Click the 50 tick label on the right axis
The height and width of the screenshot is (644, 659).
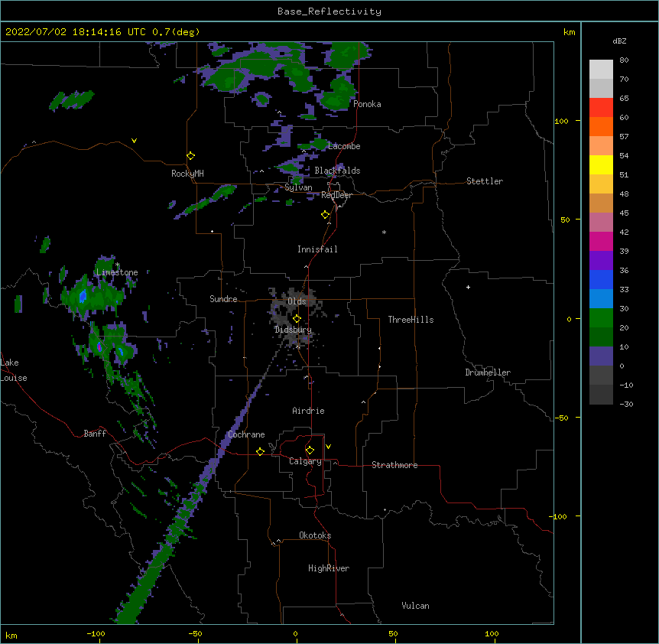coord(565,220)
